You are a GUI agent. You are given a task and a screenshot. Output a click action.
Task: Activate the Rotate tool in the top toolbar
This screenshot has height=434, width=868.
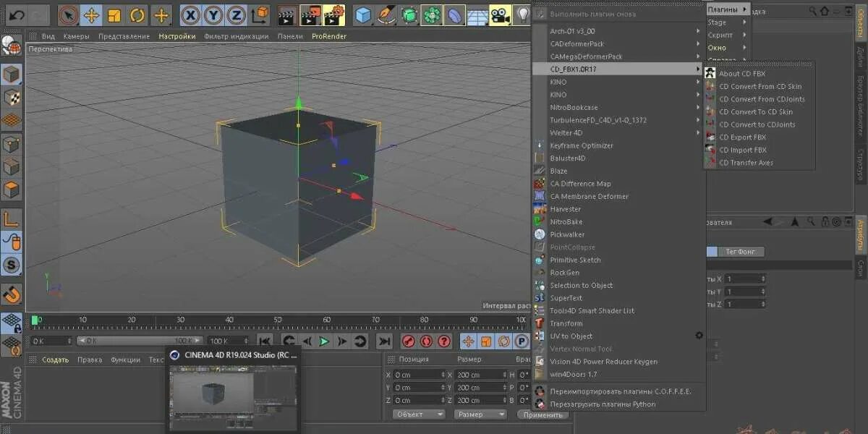[137, 14]
